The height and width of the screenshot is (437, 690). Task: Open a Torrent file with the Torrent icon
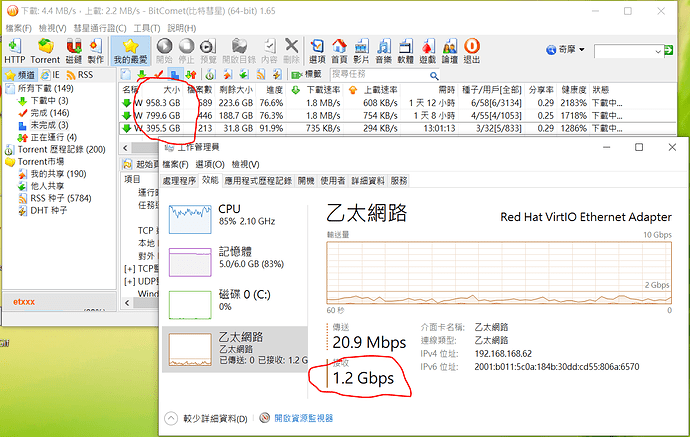click(x=45, y=51)
